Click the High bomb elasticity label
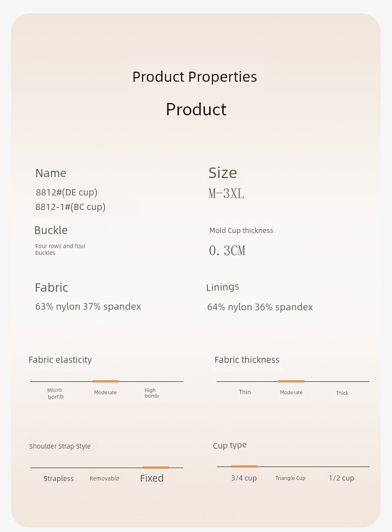This screenshot has height=532, width=392. coord(151,393)
